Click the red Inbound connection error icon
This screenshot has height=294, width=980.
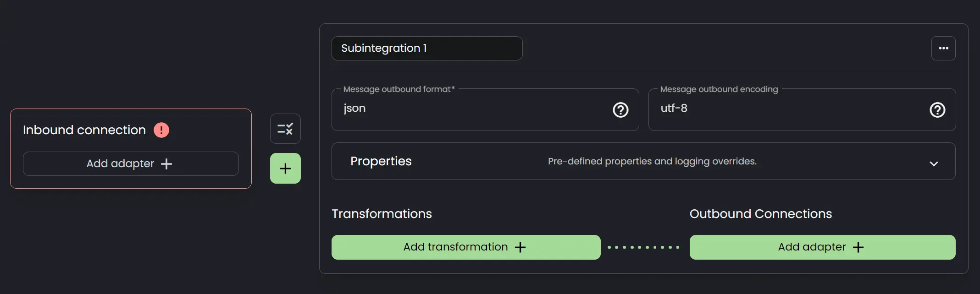(161, 130)
